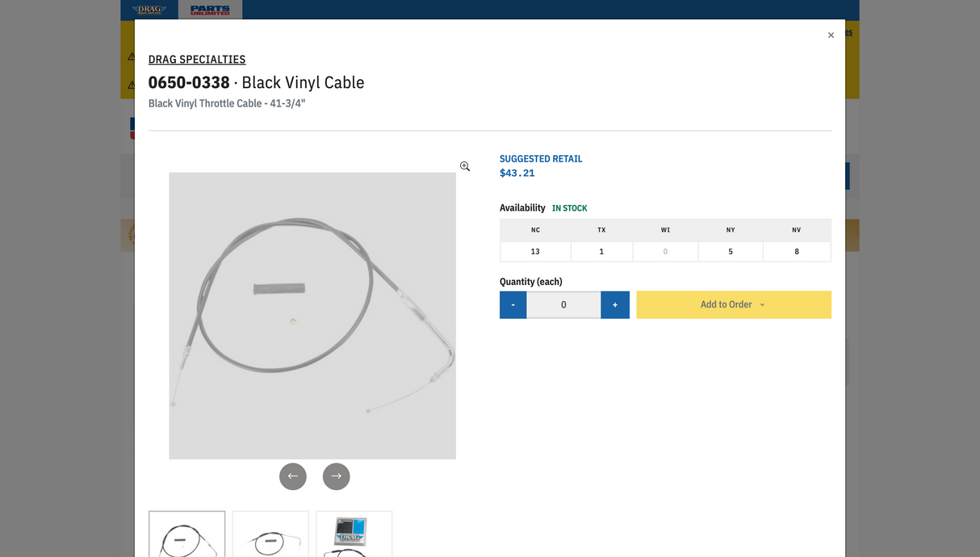Image resolution: width=980 pixels, height=557 pixels.
Task: Click the WI stock value 0
Action: (665, 252)
